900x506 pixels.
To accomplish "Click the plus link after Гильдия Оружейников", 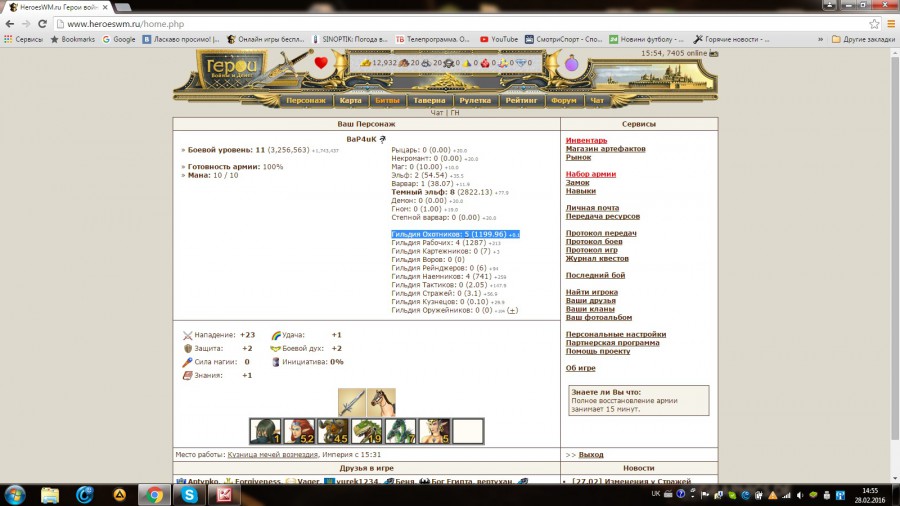I will 513,310.
